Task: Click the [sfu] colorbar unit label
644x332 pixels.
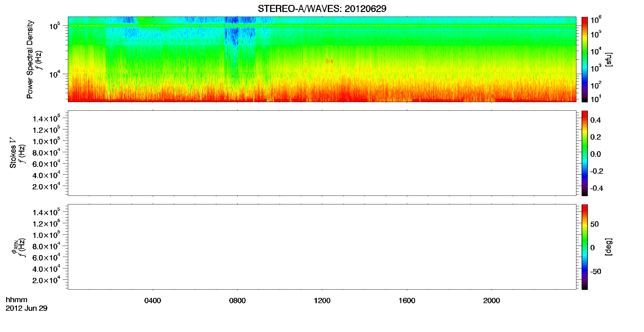Action: pyautogui.click(x=609, y=60)
